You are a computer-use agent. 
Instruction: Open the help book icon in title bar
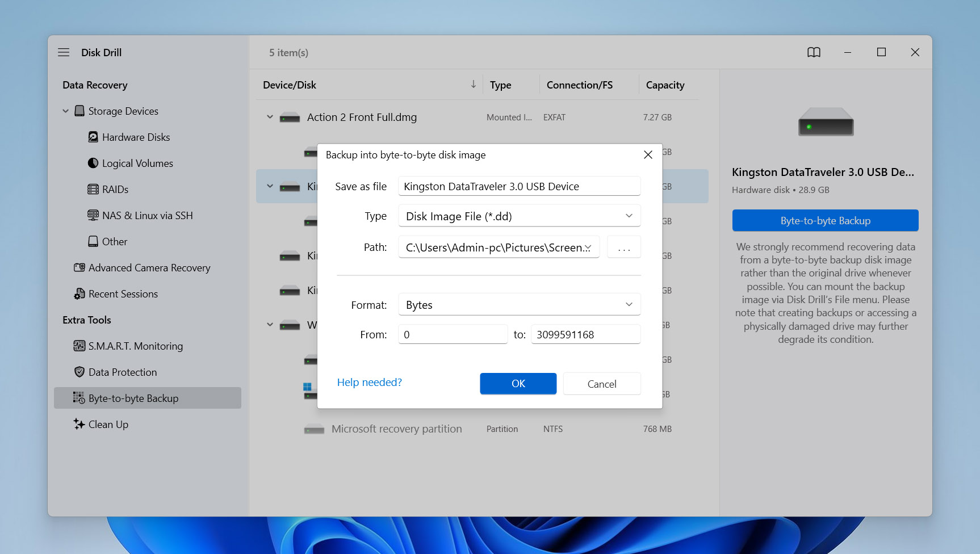tap(814, 52)
